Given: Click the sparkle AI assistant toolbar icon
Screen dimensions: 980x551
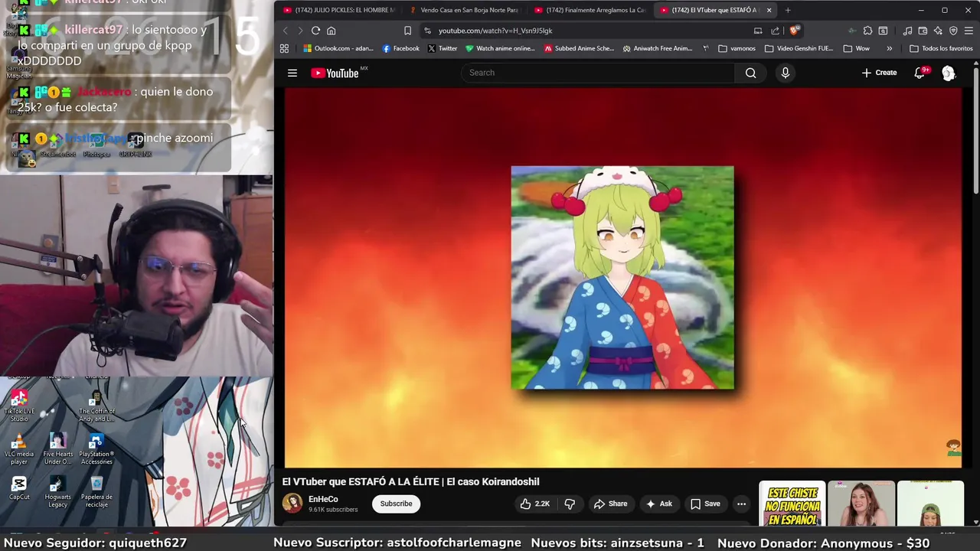Looking at the screenshot, I should (938, 31).
